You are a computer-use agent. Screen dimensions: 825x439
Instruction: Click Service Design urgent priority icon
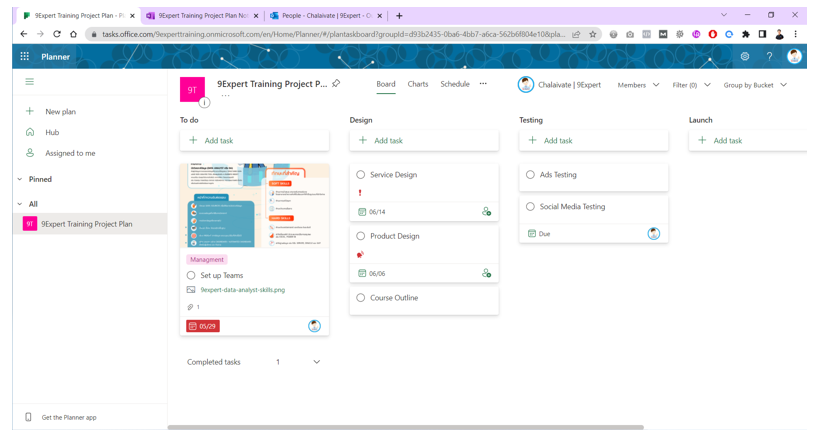pyautogui.click(x=360, y=193)
